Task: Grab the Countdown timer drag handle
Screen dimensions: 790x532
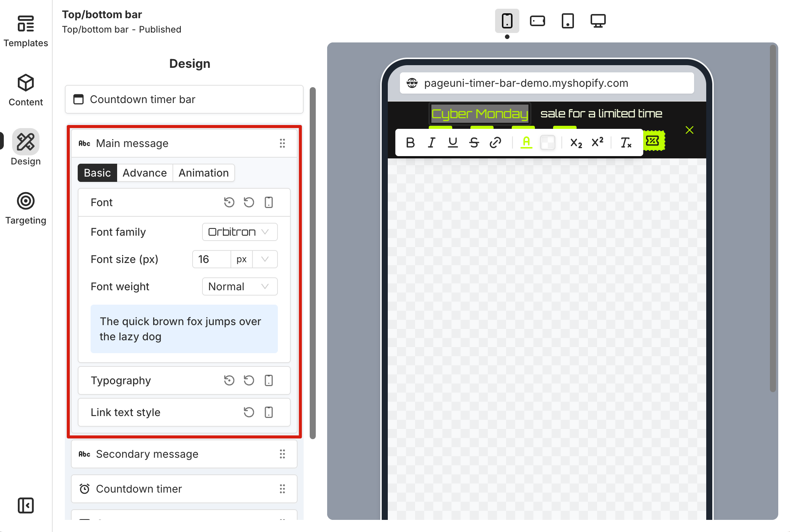Action: pyautogui.click(x=282, y=489)
